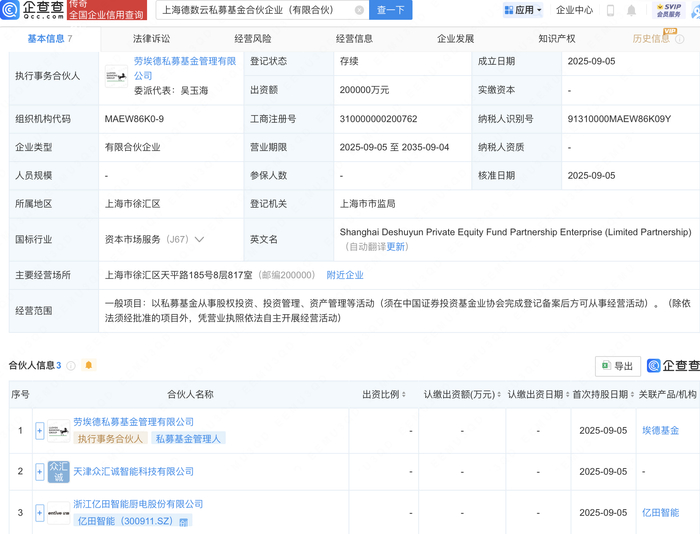Click the orange bell beside 合伙人信息
Screen dimensions: 700x534
[x=88, y=366]
